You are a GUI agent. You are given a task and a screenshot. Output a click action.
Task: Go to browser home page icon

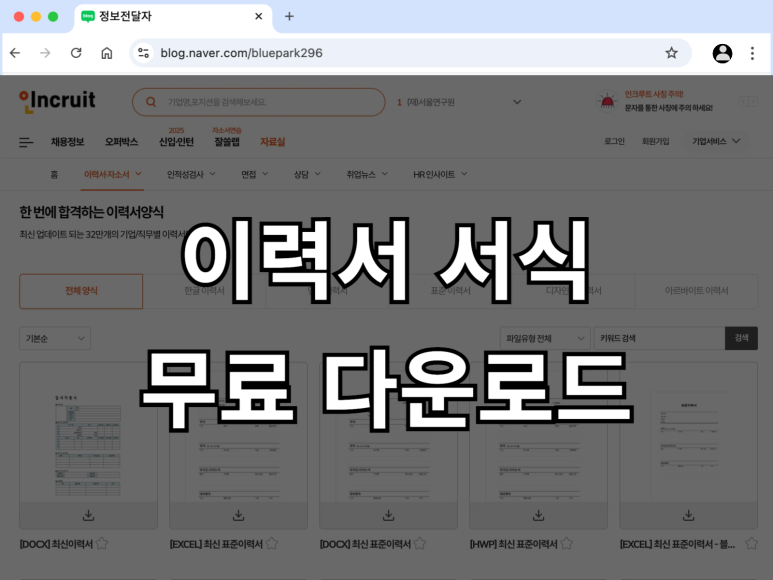pos(106,53)
